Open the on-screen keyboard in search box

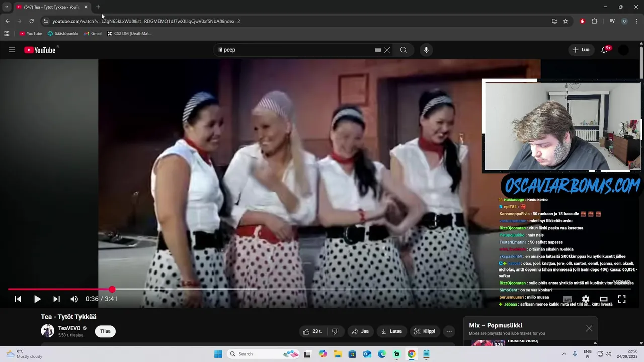point(378,50)
